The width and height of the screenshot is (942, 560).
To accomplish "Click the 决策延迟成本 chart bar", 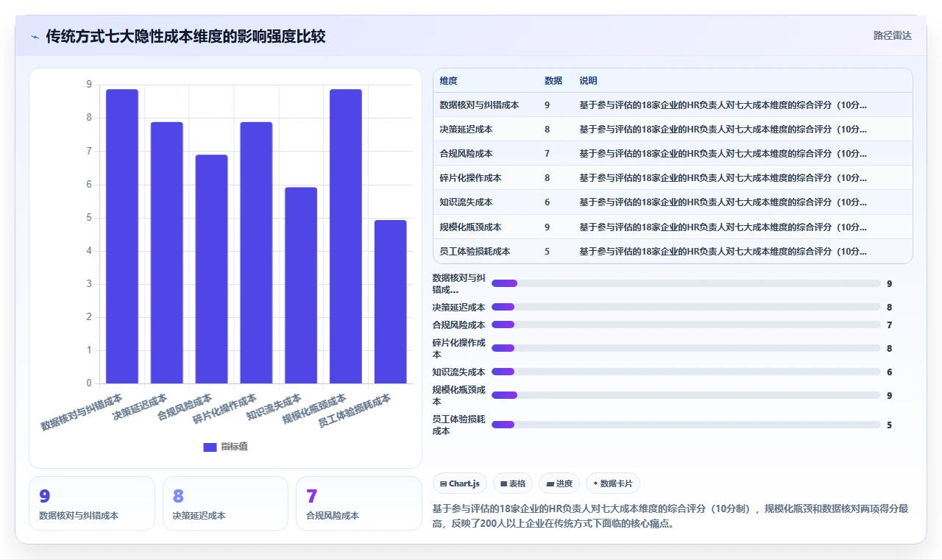I will pyautogui.click(x=167, y=252).
